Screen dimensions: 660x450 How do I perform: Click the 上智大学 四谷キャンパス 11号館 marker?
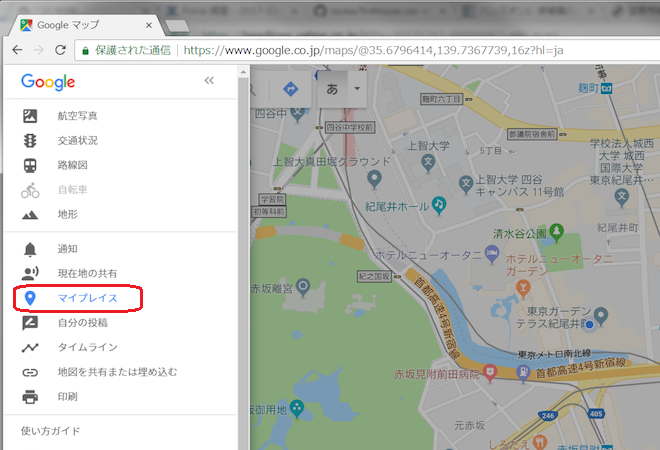[x=466, y=184]
